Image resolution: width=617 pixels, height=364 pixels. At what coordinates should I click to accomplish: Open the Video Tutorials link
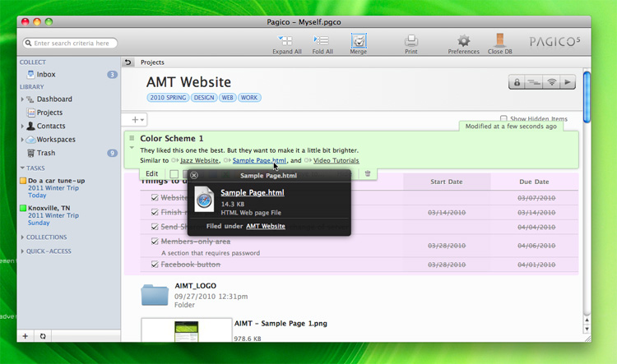(336, 160)
